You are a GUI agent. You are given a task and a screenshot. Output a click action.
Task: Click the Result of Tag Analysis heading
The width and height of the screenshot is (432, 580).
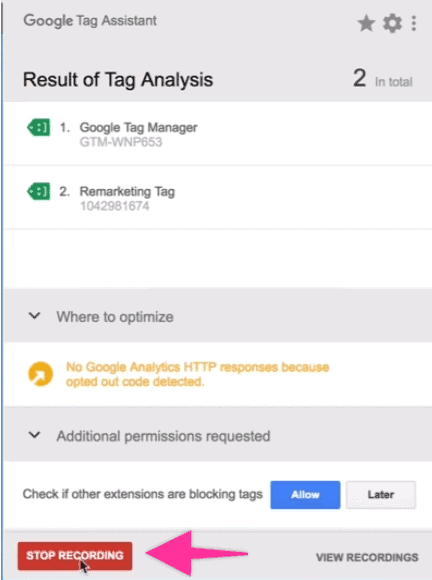pos(118,80)
